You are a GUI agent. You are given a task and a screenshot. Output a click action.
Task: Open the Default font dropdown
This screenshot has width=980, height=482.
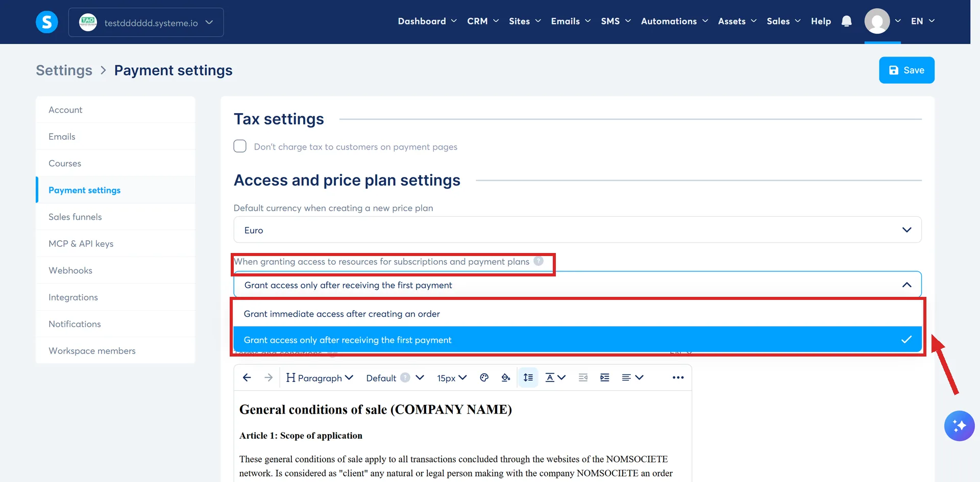point(395,377)
